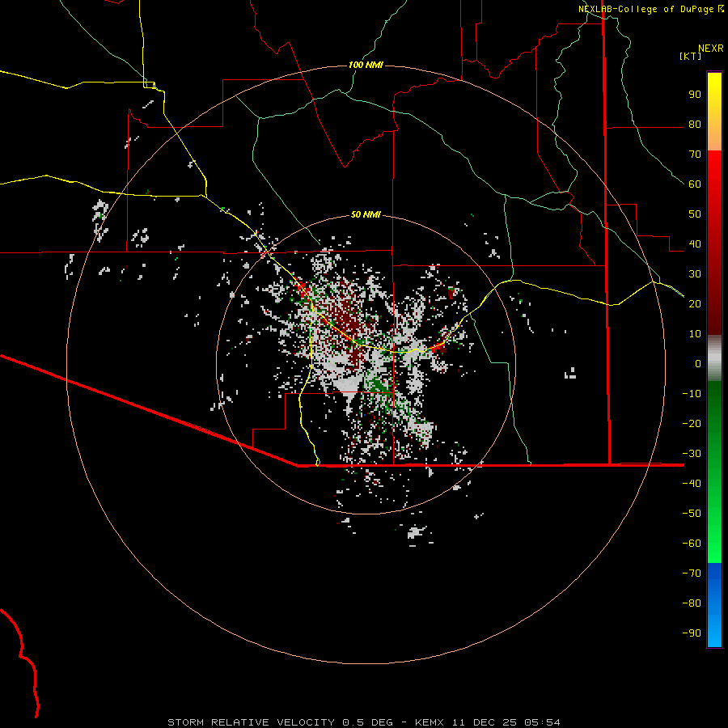Pick the positive 50 scale value
The width and height of the screenshot is (728, 728).
(x=695, y=214)
